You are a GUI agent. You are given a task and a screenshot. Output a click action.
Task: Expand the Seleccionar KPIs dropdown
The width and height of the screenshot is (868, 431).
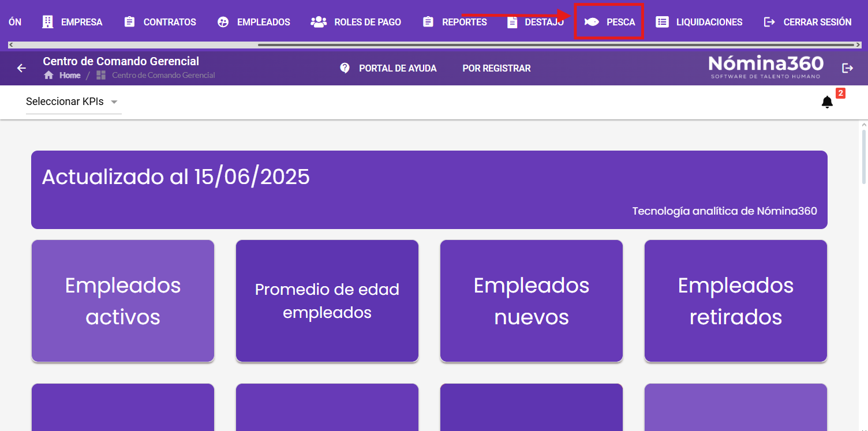(x=73, y=102)
